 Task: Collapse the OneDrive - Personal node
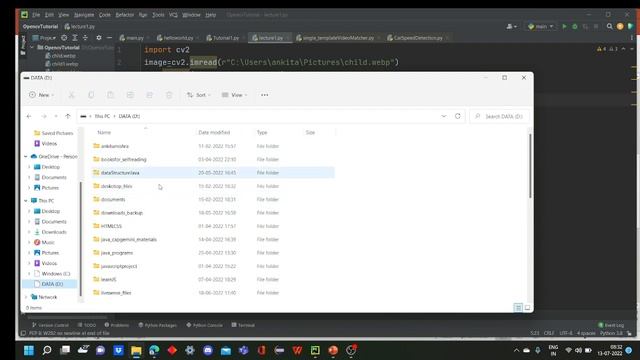26,156
